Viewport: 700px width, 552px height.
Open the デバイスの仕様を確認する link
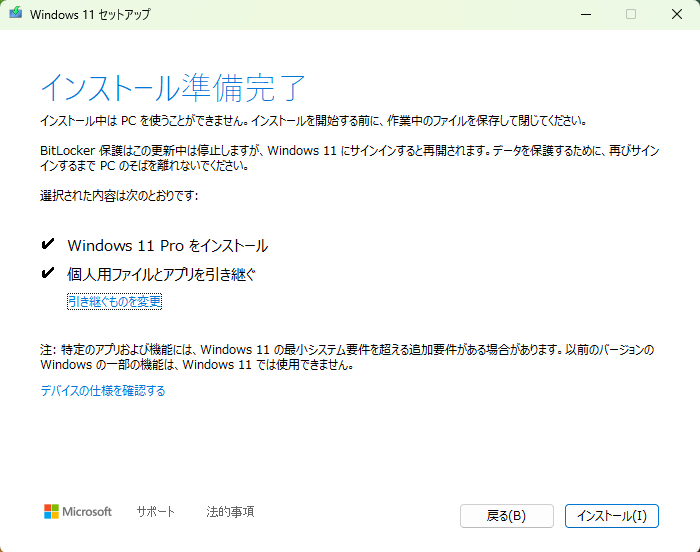[102, 391]
